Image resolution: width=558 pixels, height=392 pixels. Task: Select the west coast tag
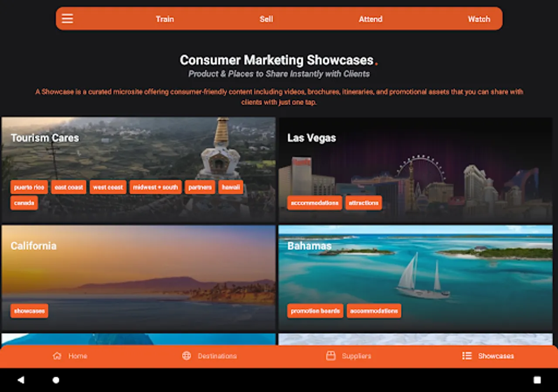(x=108, y=187)
